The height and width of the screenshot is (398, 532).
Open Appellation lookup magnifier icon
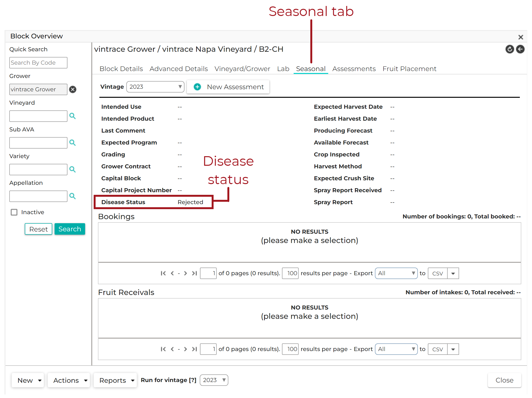coord(72,196)
